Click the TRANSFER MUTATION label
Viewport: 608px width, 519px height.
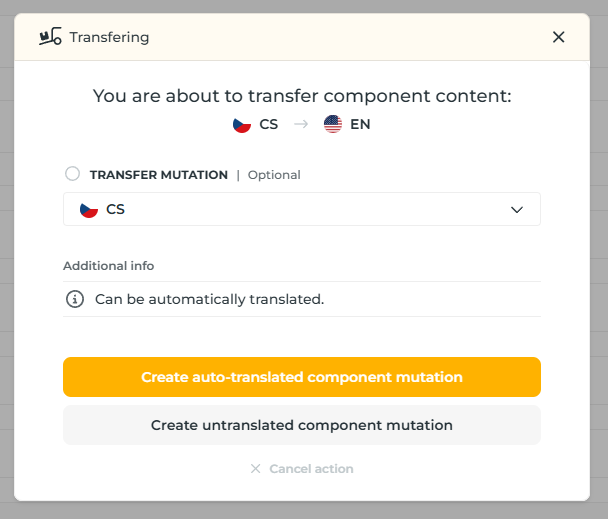159,175
